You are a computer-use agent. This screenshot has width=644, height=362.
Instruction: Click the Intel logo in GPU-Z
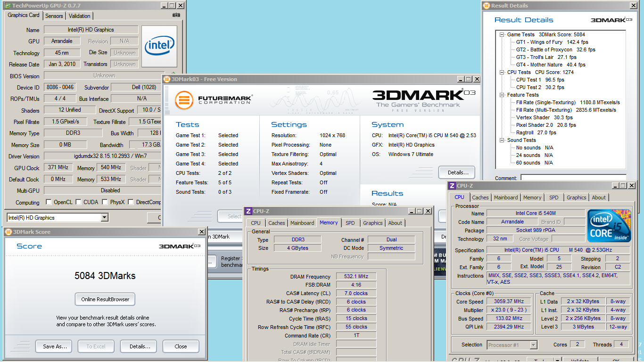click(159, 46)
